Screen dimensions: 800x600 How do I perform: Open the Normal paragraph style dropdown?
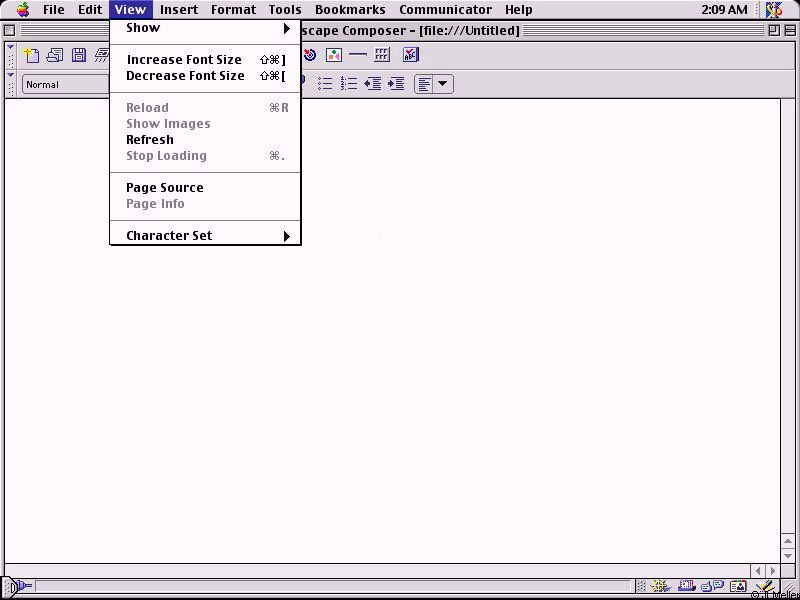[65, 85]
